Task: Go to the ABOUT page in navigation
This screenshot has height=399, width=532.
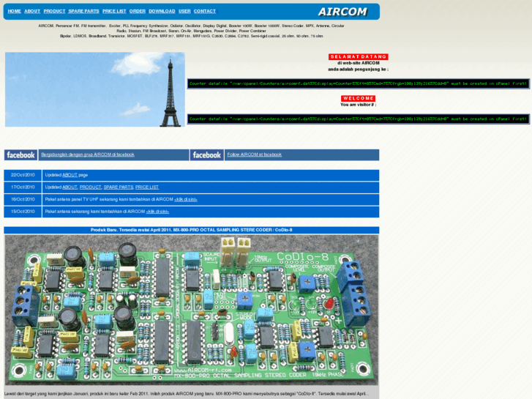Action: click(x=32, y=11)
